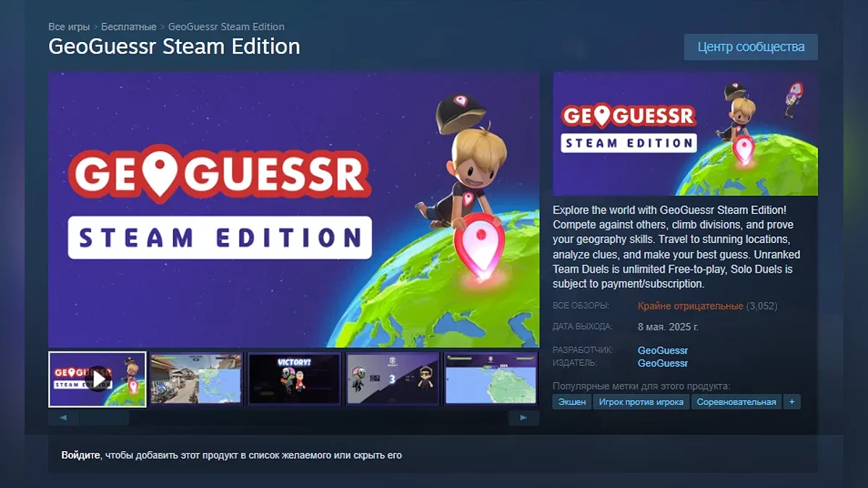Open the South America map screenshot thumbnail

coord(490,379)
